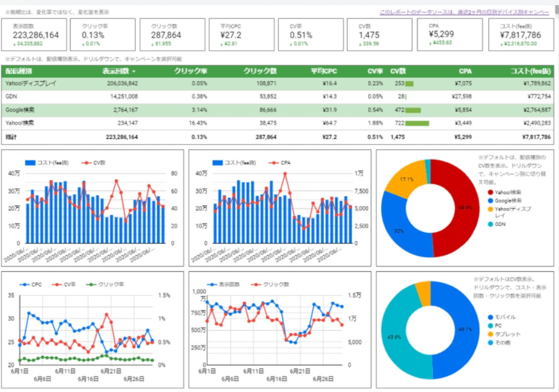This screenshot has height=392, width=559.
Task: Select the CV率 scorecard showing 0.51%
Action: pos(310,35)
